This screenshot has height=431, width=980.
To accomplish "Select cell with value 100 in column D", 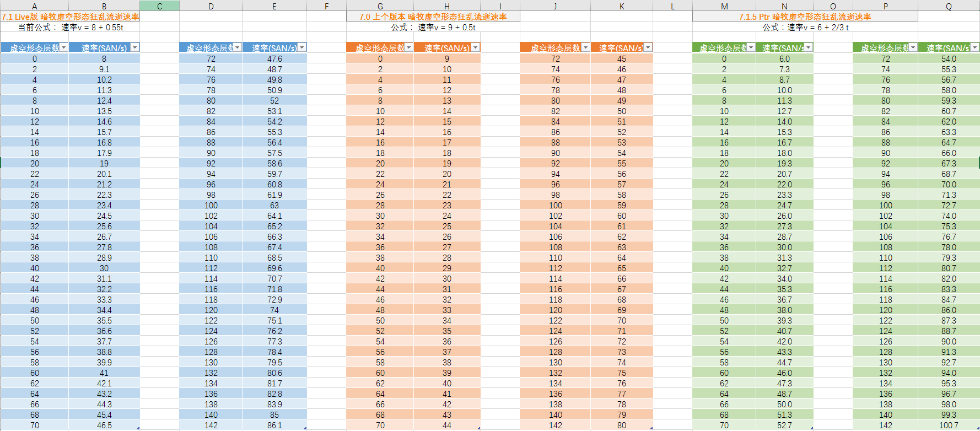I will click(211, 205).
